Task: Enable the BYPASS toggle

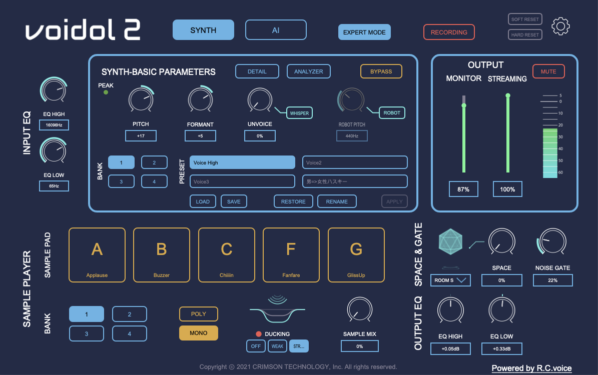Action: coord(381,71)
